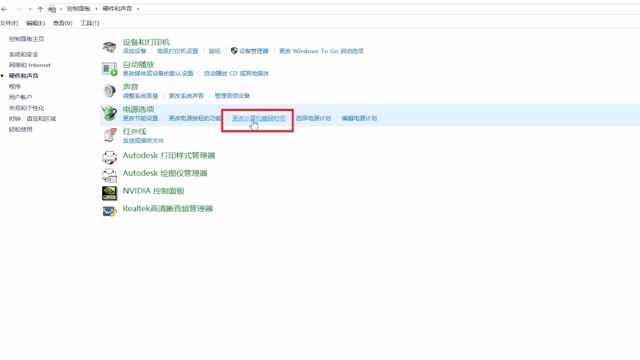Click the Infrared (红外线) icon
640x360 pixels.
coord(109,135)
